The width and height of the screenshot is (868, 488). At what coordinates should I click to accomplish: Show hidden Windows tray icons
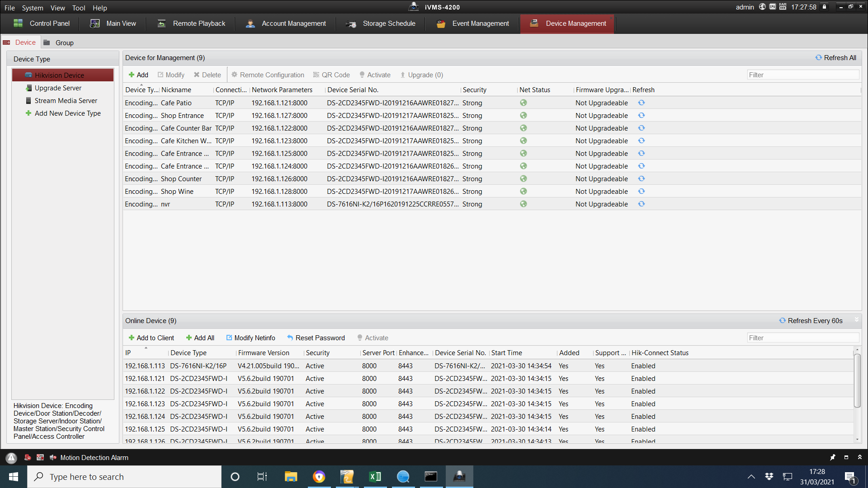pyautogui.click(x=751, y=477)
